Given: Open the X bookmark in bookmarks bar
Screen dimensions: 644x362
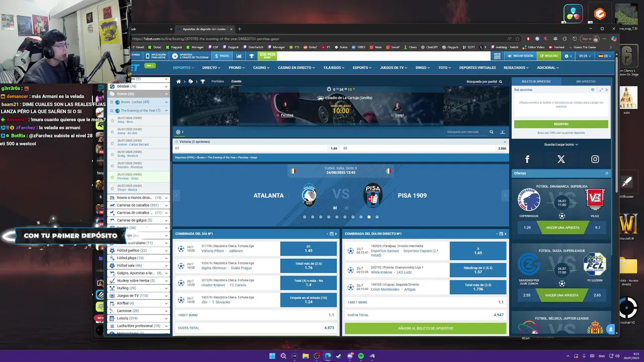Looking at the screenshot, I should 484,47.
